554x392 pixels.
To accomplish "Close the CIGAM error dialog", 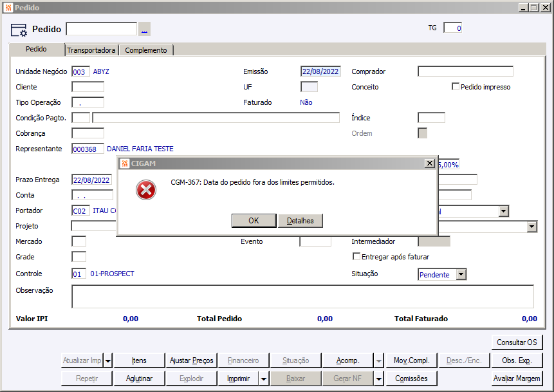I will (429, 163).
